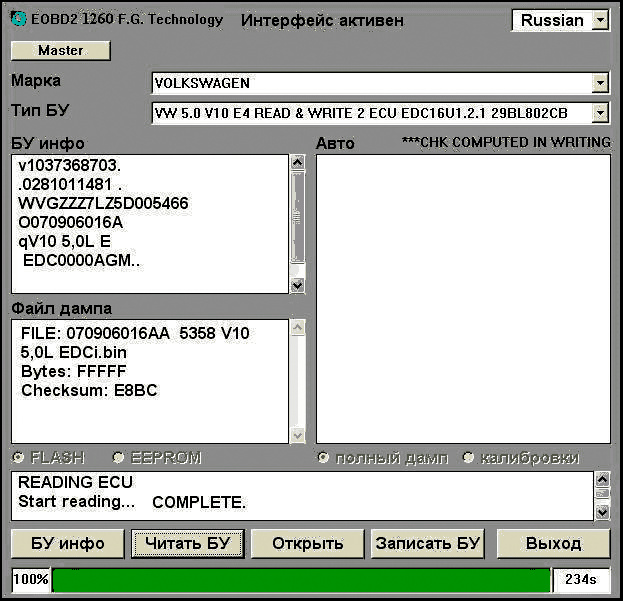Select the EEPROM radio button
The height and width of the screenshot is (601, 623).
[x=118, y=457]
